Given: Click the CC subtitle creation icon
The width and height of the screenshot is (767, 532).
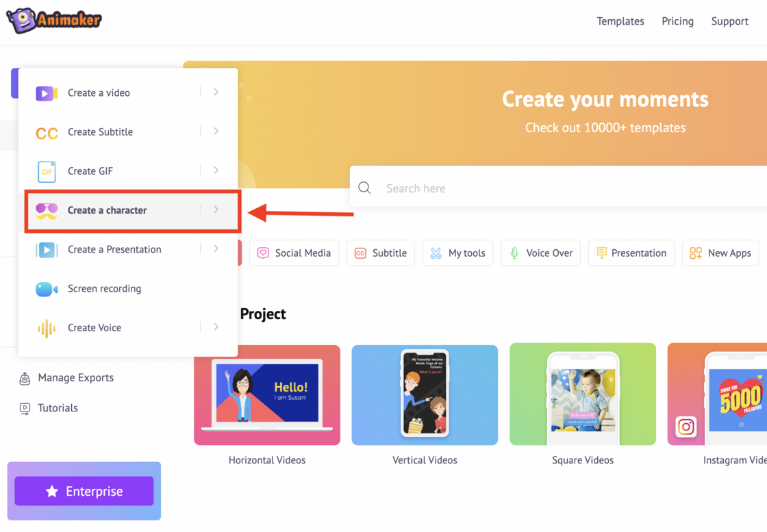Looking at the screenshot, I should click(x=45, y=131).
